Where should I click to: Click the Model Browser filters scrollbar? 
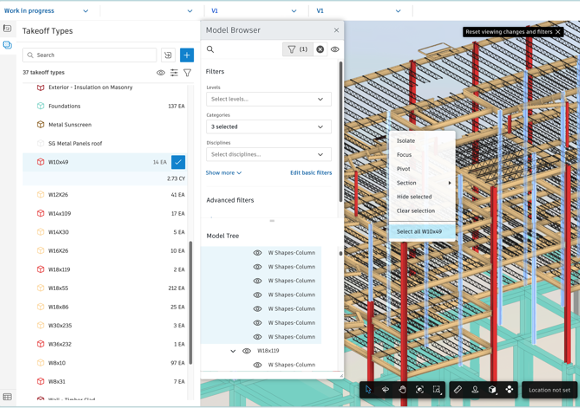[340, 132]
